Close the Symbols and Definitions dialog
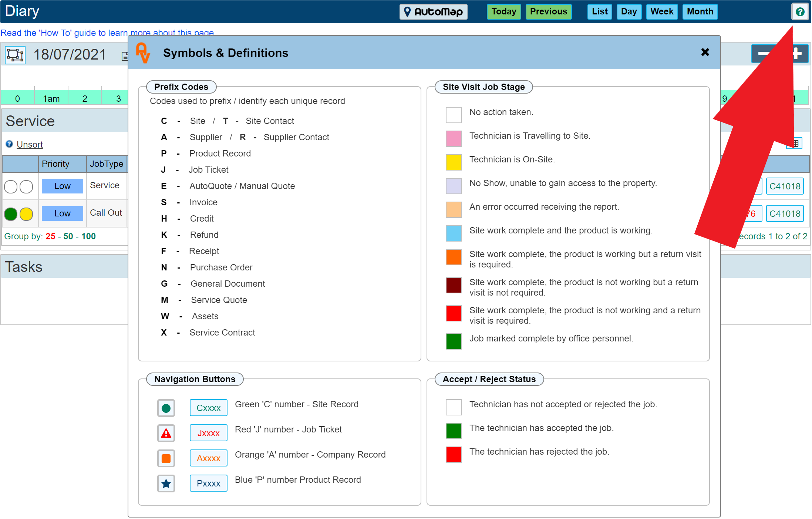 (705, 52)
